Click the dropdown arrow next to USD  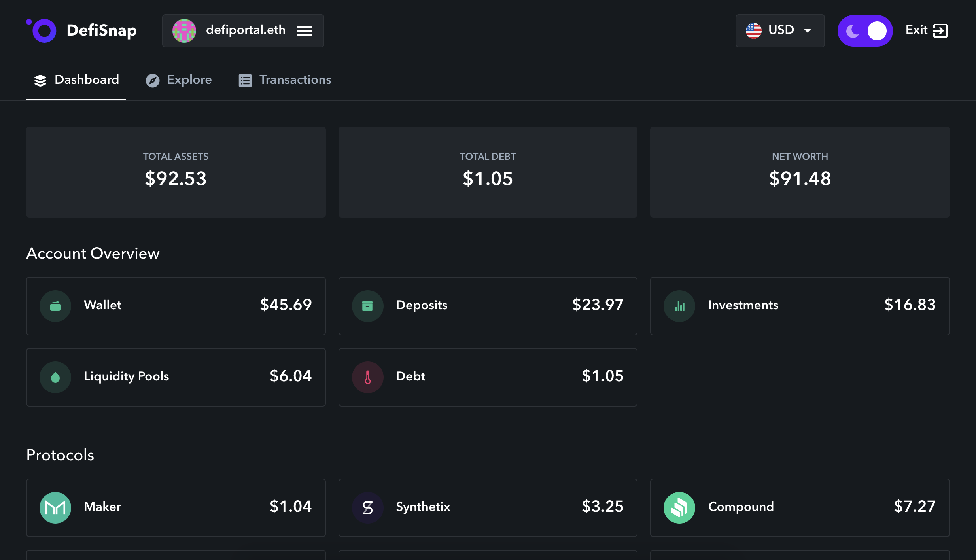[808, 30]
